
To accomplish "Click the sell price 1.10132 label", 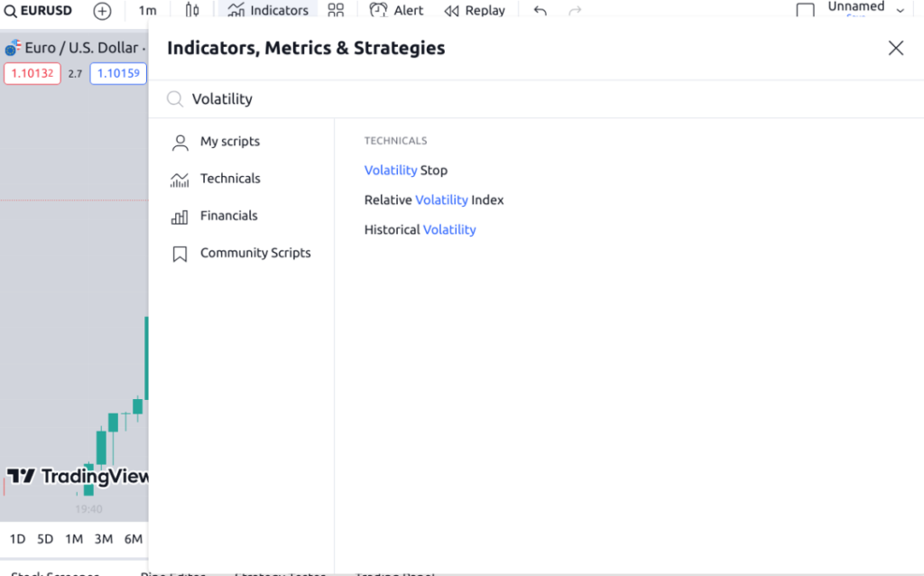I will [32, 73].
